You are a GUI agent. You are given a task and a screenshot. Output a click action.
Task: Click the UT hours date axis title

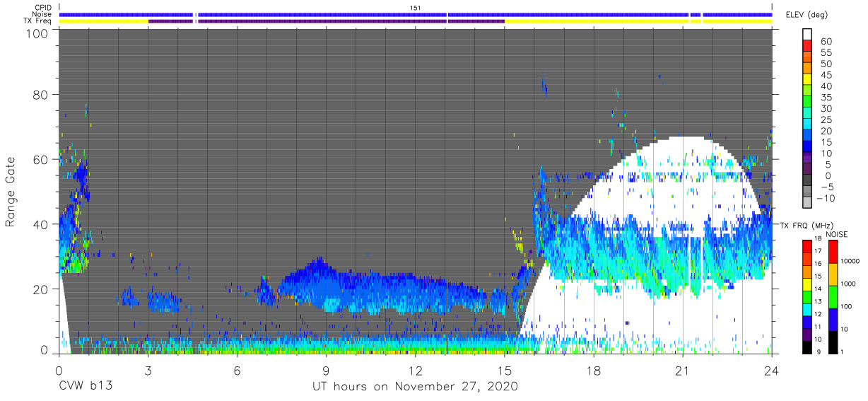click(x=416, y=386)
